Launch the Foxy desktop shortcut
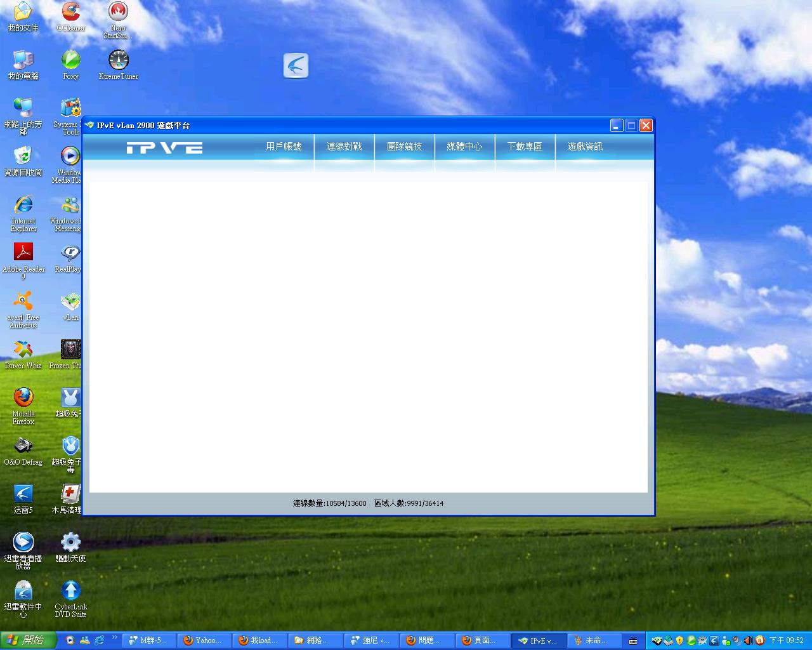Viewport: 812px width, 650px height. (70, 65)
